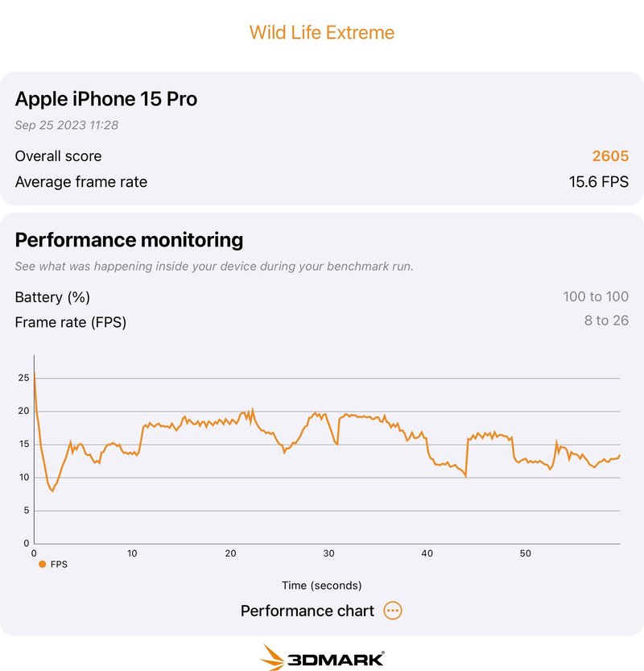Tap the FPS legend label
Screen dimensions: 644x671
(59, 565)
